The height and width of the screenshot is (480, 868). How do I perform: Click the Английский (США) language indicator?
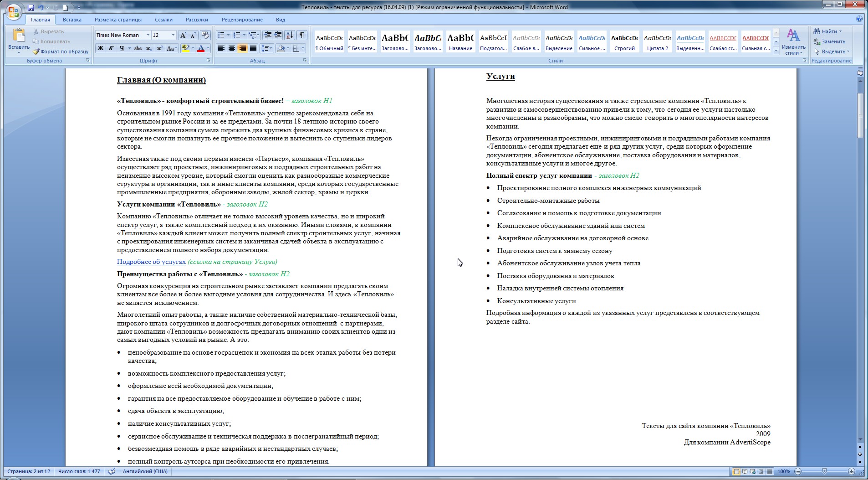coord(145,471)
